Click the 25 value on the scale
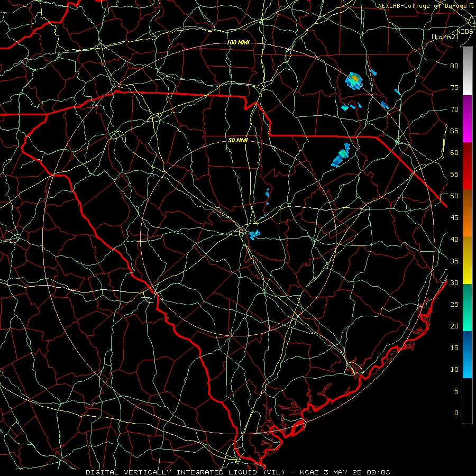Image resolution: width=476 pixels, height=476 pixels. pyautogui.click(x=454, y=305)
